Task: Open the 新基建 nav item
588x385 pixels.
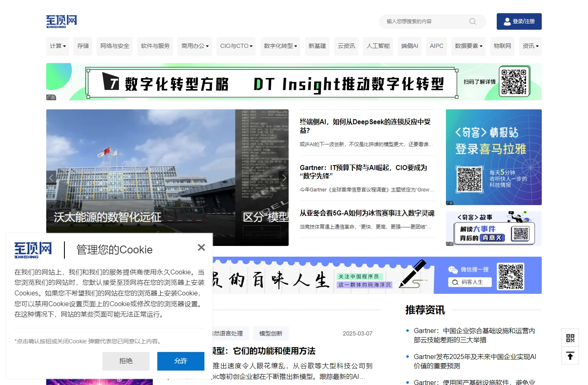Action: click(x=317, y=46)
